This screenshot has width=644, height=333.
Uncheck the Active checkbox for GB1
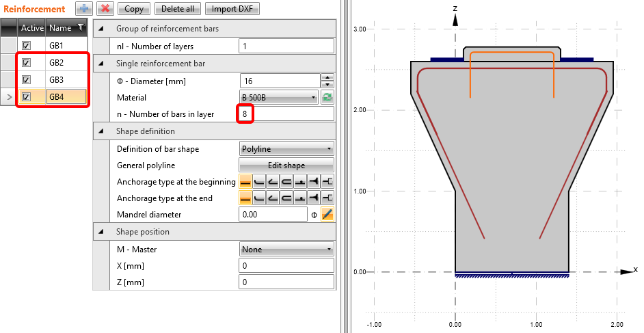click(26, 46)
